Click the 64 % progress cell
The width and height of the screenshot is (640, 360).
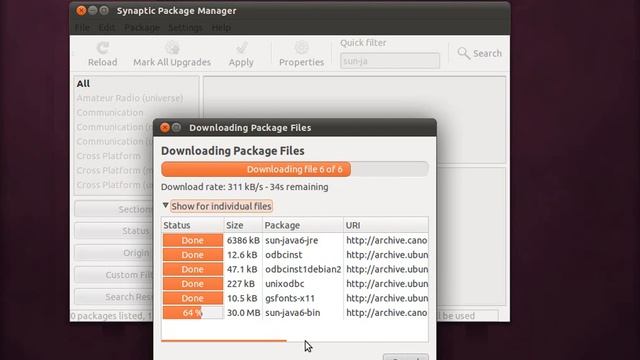point(193,313)
